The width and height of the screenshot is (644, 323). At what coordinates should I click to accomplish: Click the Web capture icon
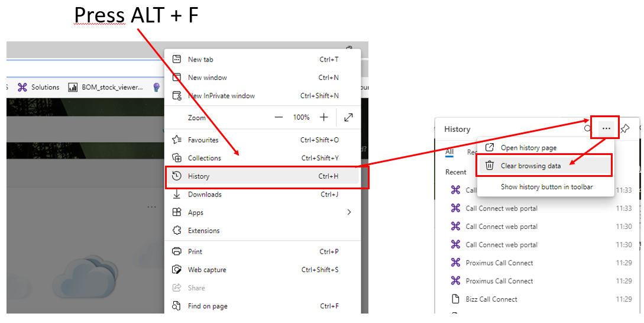coord(176,270)
